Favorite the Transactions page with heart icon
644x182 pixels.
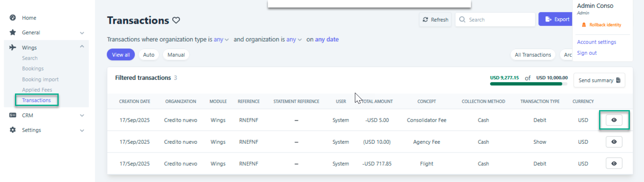176,20
